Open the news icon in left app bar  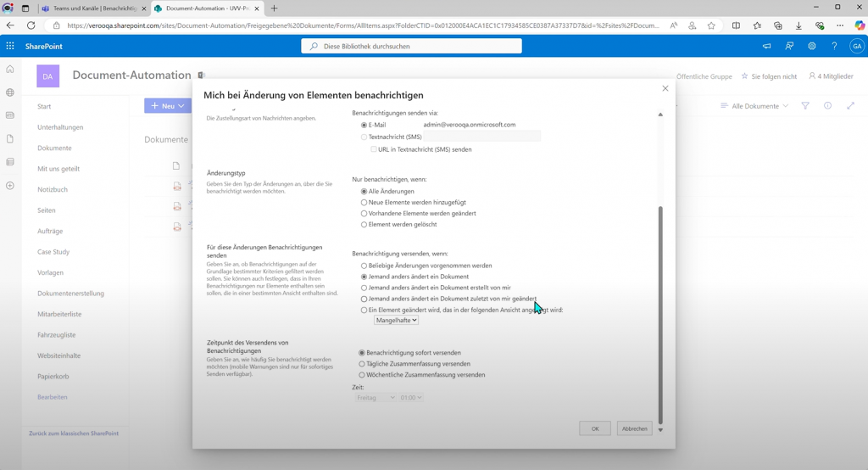coord(10,115)
